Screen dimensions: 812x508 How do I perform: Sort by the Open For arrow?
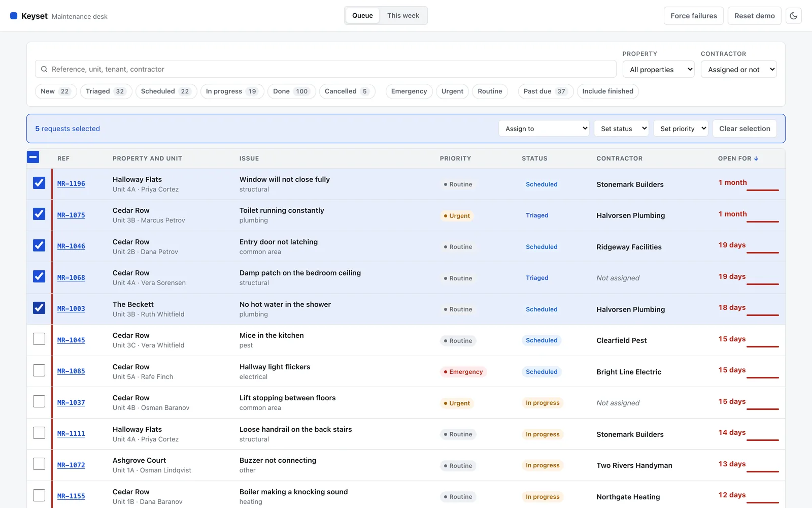tap(756, 158)
